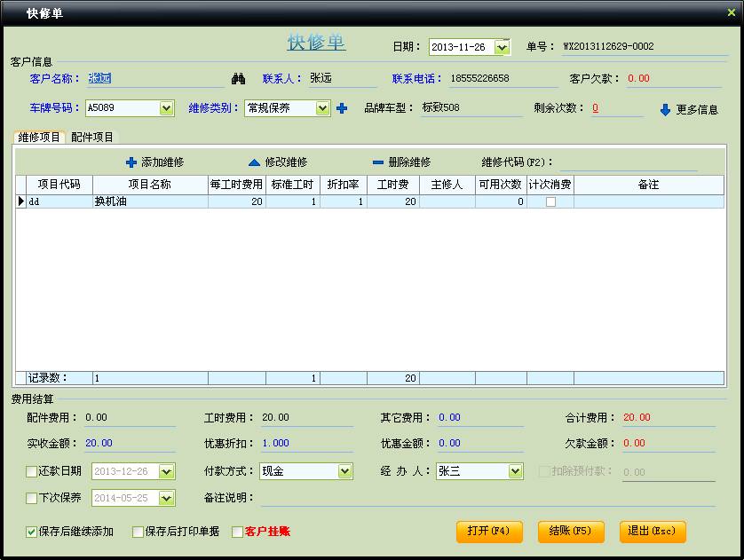Viewport: 744px width, 560px height.
Task: Click the 删除维修 minus icon
Action: point(377,162)
